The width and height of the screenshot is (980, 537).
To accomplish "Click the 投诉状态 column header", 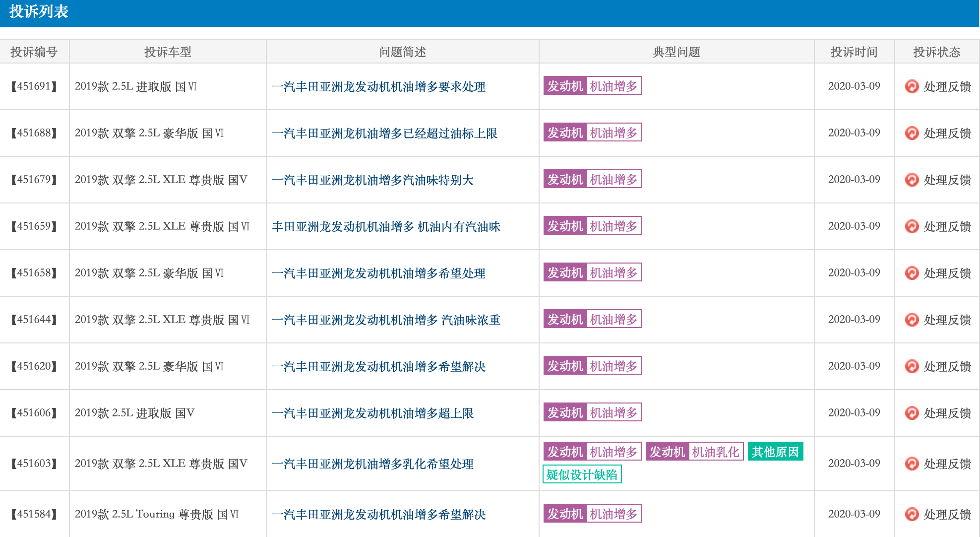I will 937,52.
